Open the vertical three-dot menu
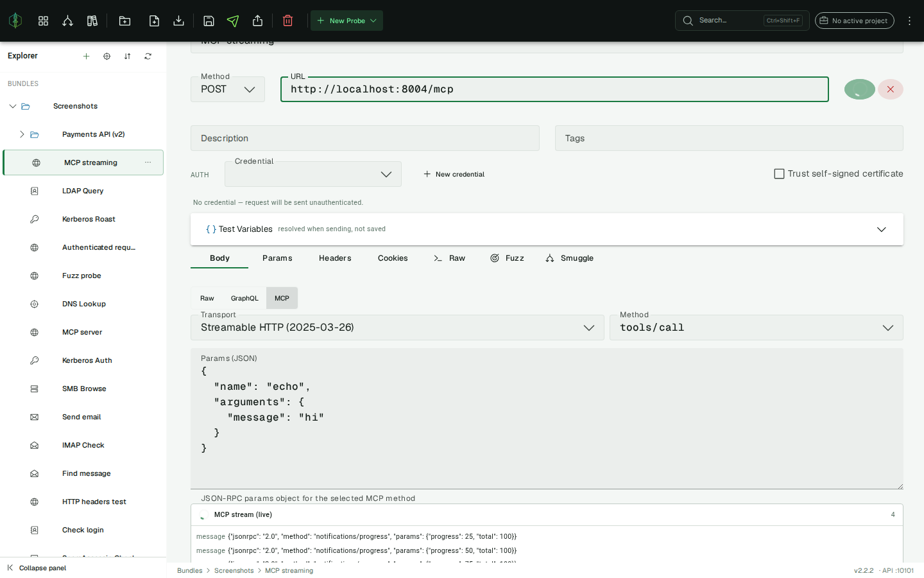 909,21
